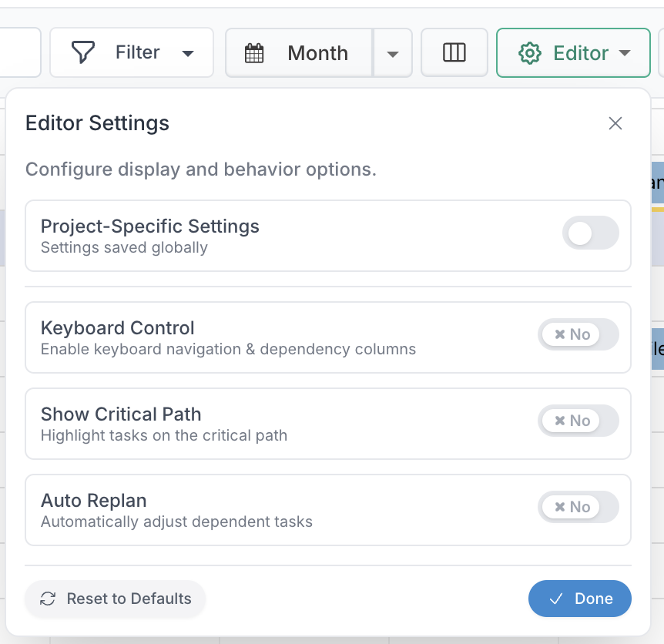
Task: Click the partially visible input field at top left
Action: point(19,52)
